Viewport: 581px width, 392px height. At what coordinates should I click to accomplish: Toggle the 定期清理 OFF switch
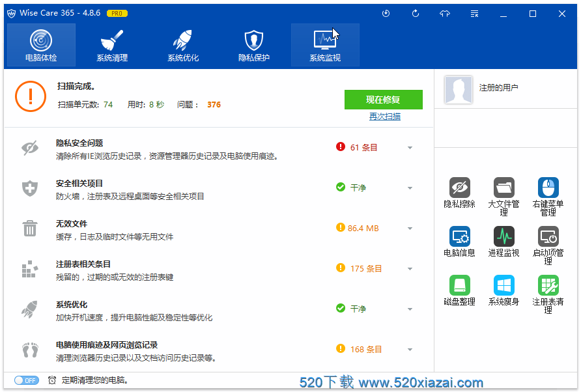[26, 380]
